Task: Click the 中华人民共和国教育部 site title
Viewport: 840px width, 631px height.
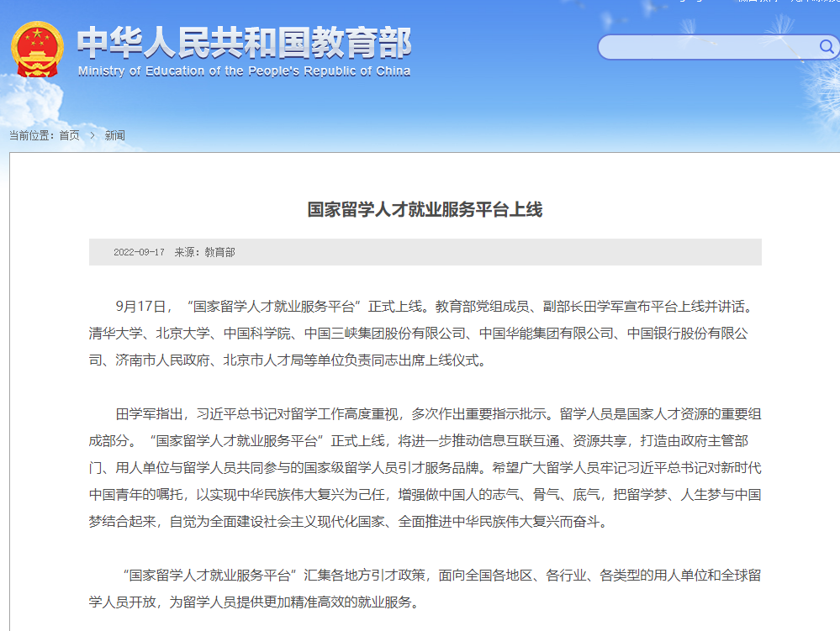Action: tap(244, 42)
